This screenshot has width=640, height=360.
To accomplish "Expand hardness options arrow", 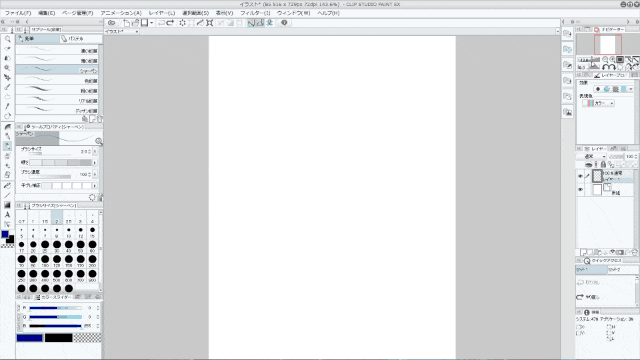I will tap(95, 162).
